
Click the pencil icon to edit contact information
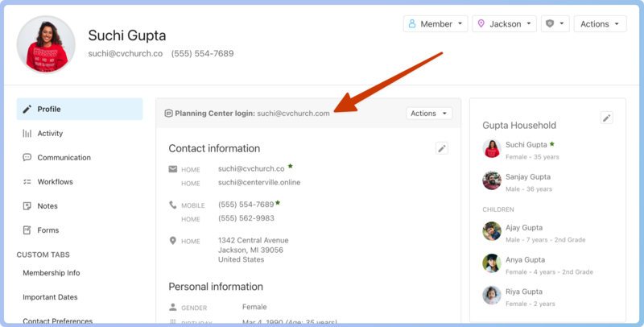pos(441,148)
